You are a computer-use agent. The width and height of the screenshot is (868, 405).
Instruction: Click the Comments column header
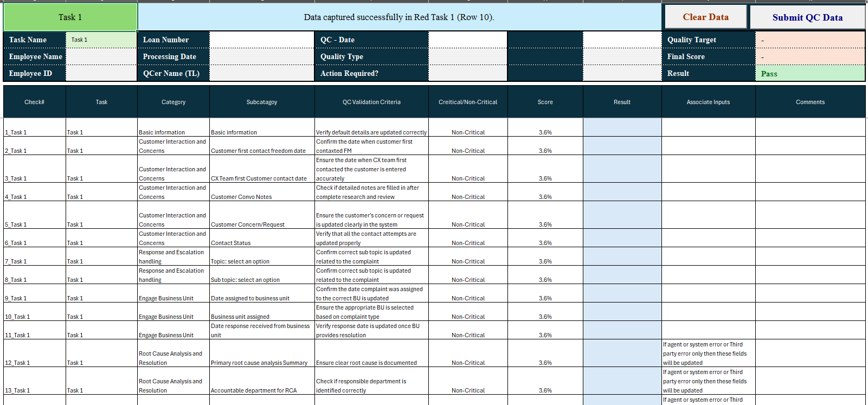[x=810, y=102]
